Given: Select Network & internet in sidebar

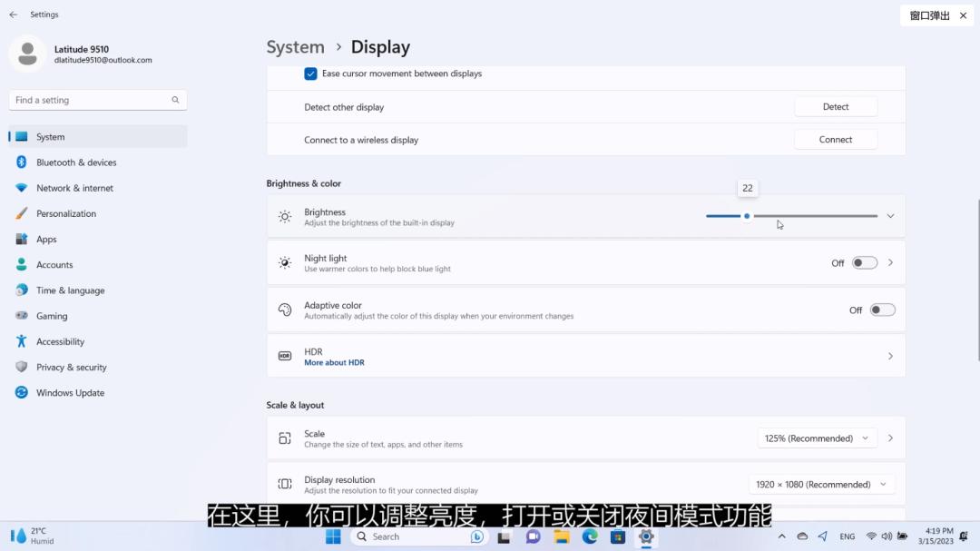Looking at the screenshot, I should (x=74, y=188).
